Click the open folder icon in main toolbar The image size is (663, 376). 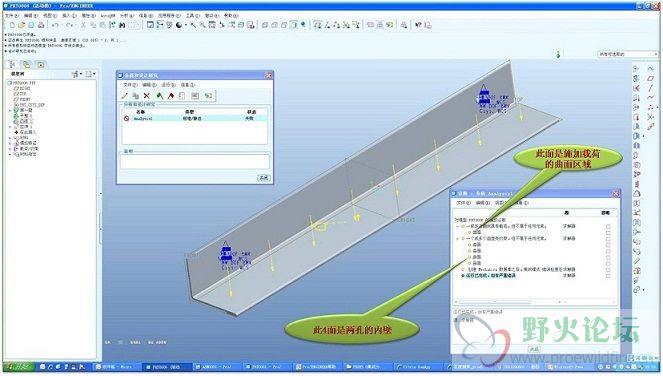(x=21, y=25)
